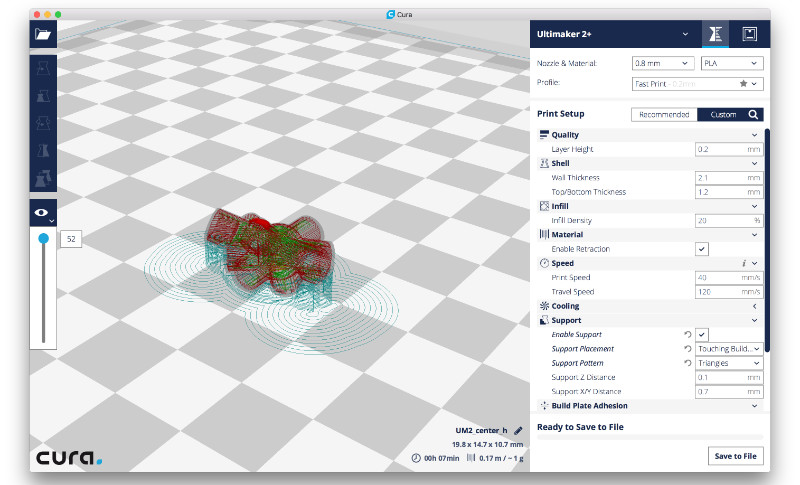The height and width of the screenshot is (485, 800).
Task: Click the 00h 07min print time
Action: 441,458
